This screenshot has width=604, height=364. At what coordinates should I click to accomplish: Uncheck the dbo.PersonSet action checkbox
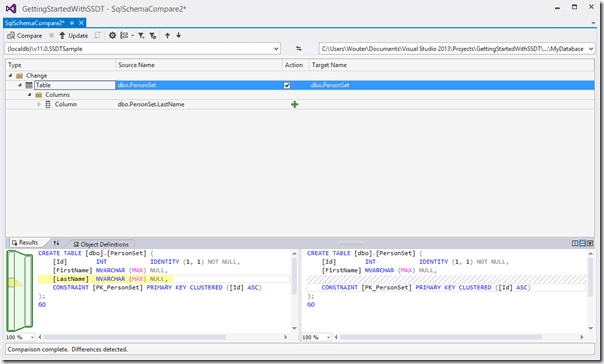287,86
